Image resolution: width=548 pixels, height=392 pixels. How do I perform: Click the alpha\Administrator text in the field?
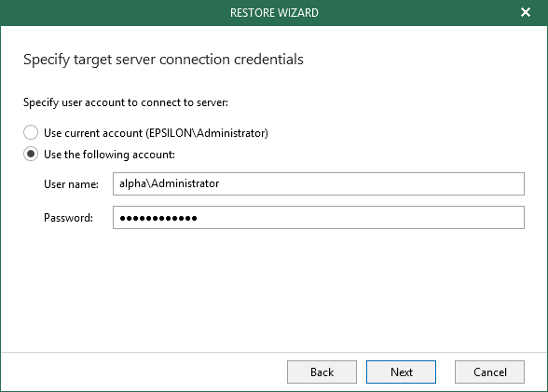(x=170, y=183)
